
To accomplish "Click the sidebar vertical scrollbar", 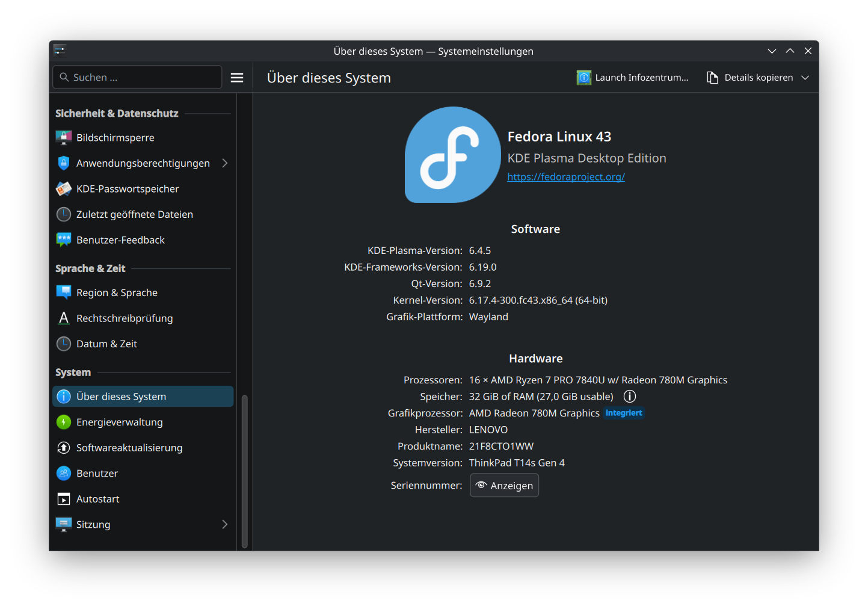I will (244, 469).
